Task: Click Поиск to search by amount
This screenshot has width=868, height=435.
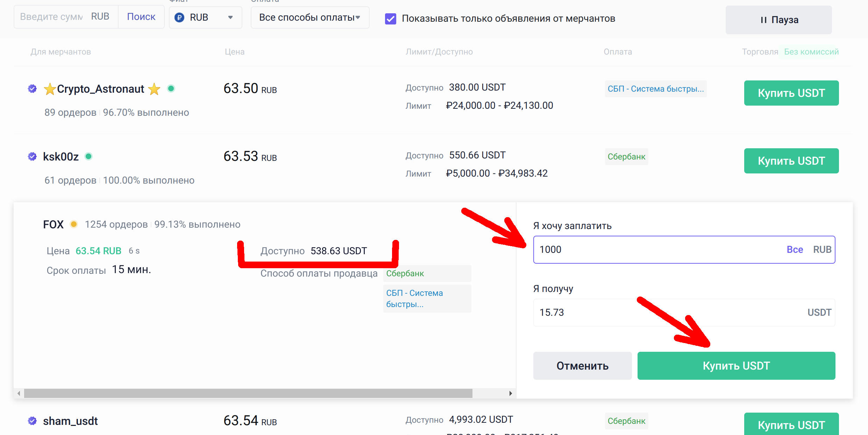Action: click(141, 17)
